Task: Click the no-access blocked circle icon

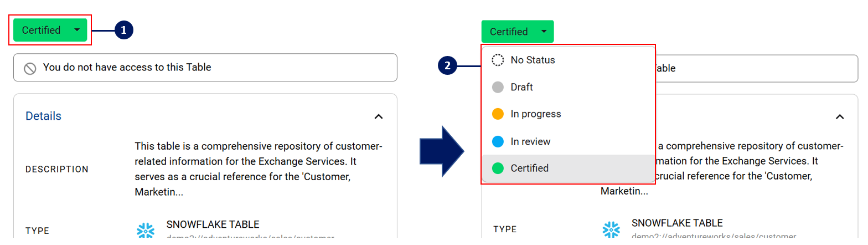Action: [x=30, y=68]
